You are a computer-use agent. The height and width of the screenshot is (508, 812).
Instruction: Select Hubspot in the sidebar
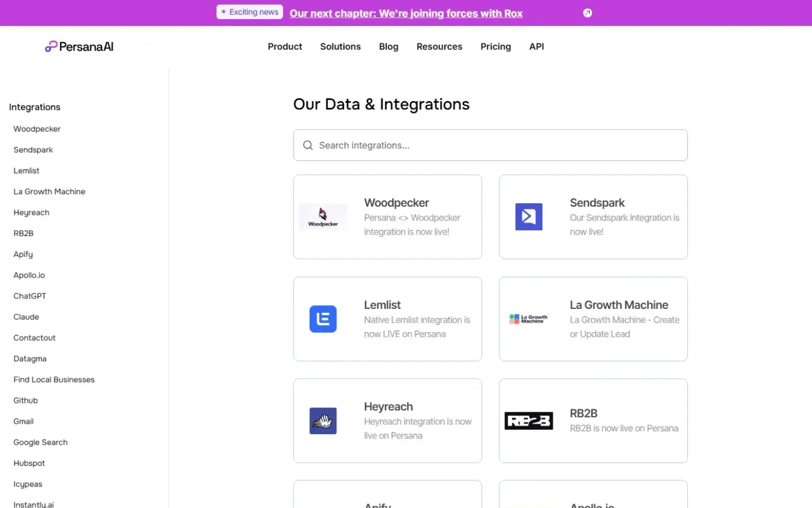29,463
